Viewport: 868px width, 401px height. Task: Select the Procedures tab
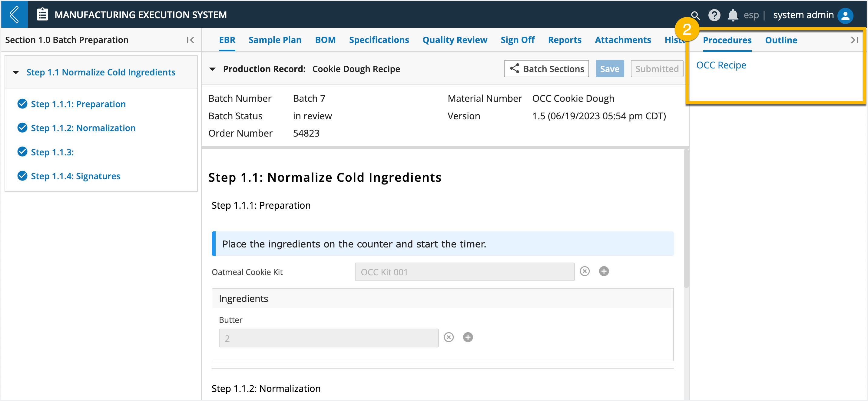[x=727, y=40]
